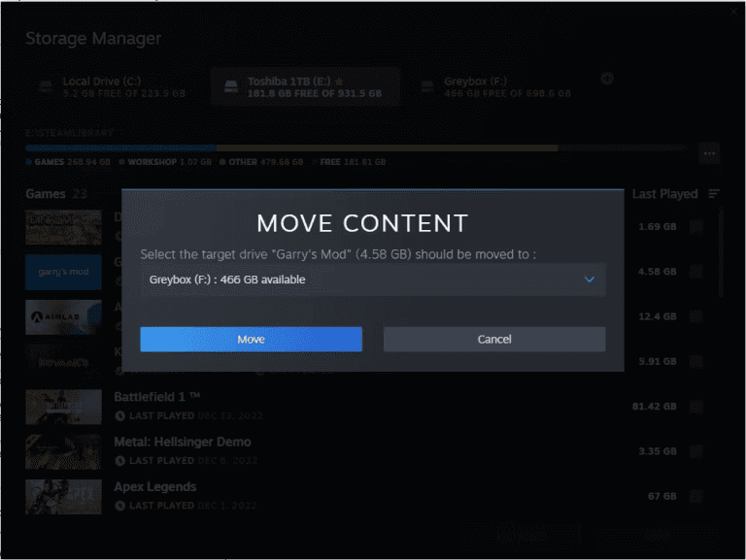Click the Move button

251,339
